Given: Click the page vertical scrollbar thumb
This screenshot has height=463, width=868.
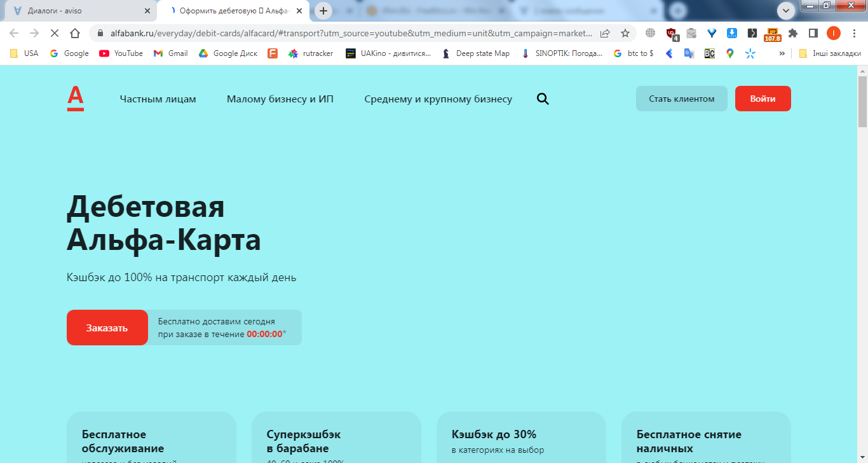Looking at the screenshot, I should point(862,102).
